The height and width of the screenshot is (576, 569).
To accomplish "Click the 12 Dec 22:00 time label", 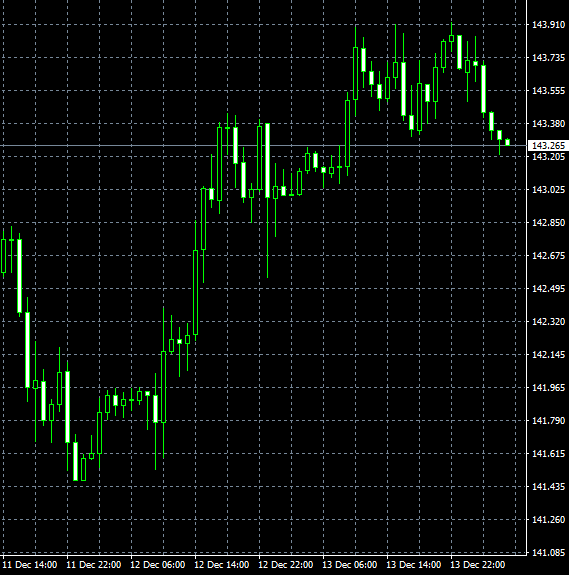I will pos(285,565).
